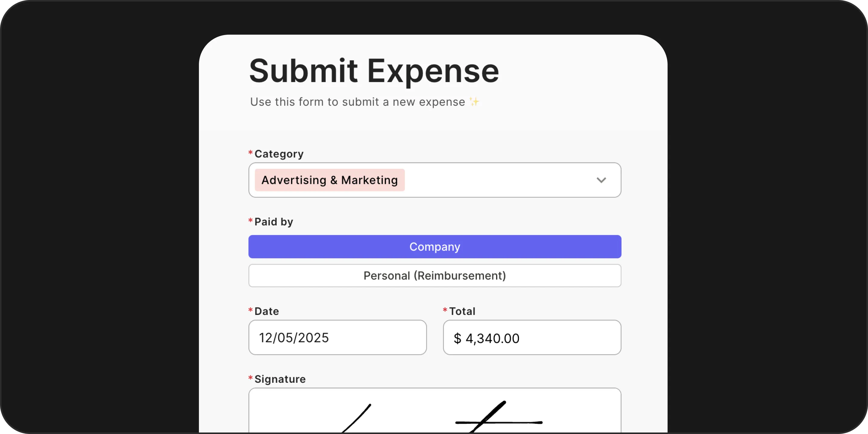The height and width of the screenshot is (434, 868).
Task: Click the form description text
Action: pyautogui.click(x=365, y=102)
